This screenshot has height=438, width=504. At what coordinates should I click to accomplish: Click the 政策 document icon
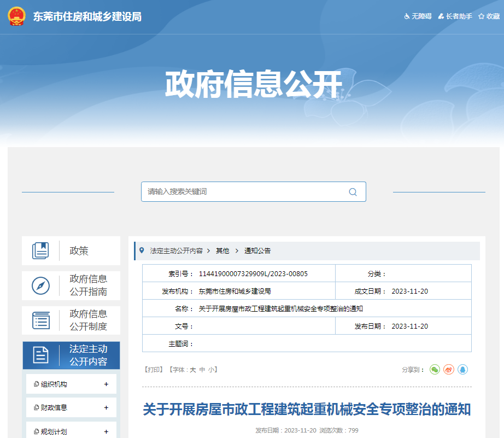pyautogui.click(x=40, y=250)
